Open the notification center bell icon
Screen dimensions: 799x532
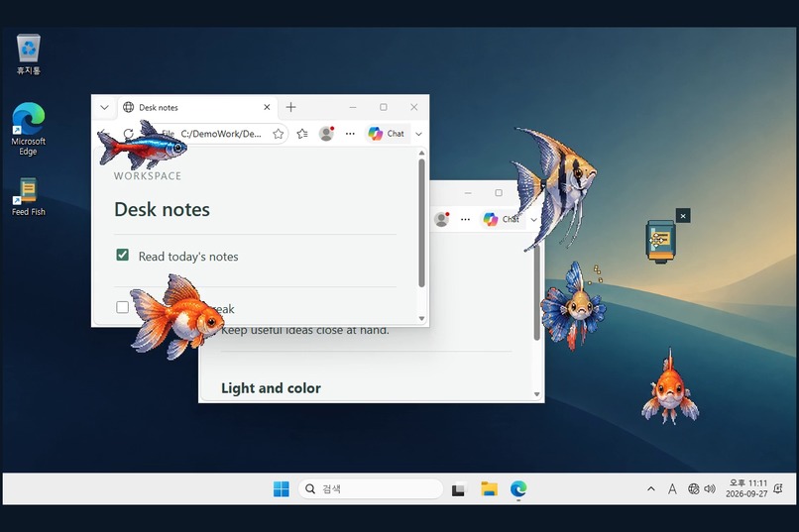[x=777, y=488]
